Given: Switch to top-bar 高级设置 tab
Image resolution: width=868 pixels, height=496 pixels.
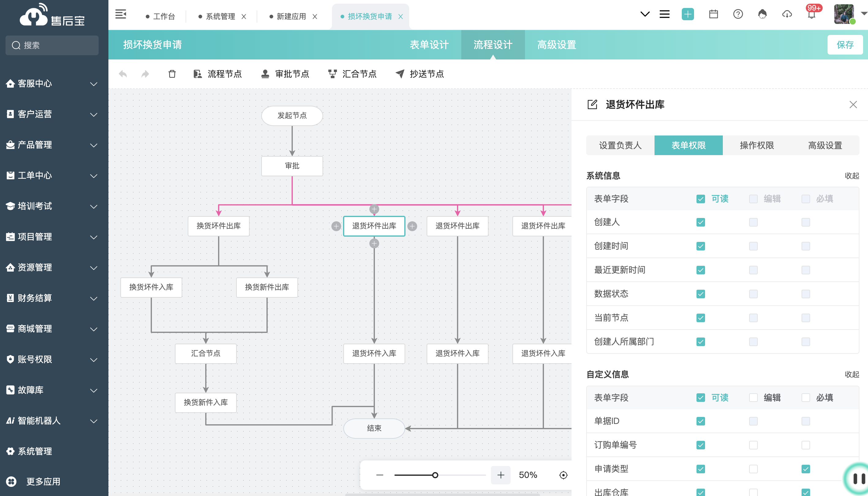Looking at the screenshot, I should point(557,45).
